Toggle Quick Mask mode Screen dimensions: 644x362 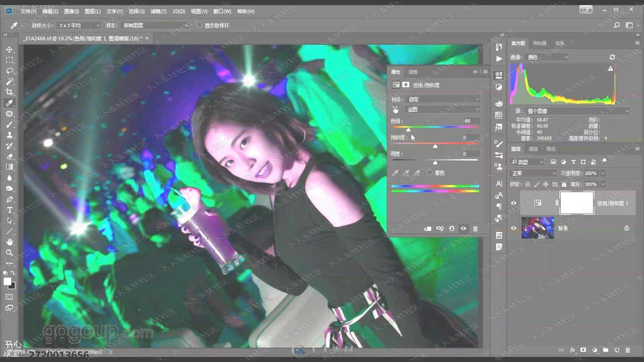(x=9, y=297)
